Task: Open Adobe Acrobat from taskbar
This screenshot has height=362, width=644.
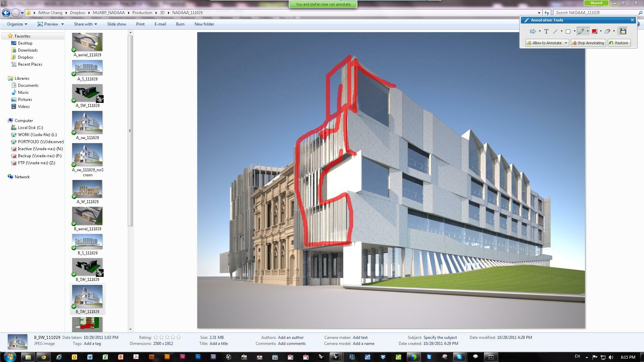Action: pos(136,357)
